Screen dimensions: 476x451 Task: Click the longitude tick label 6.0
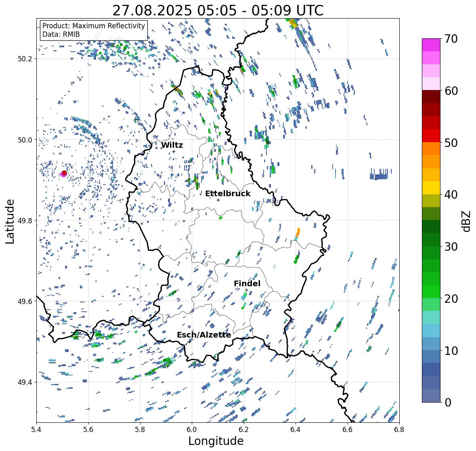(x=192, y=429)
